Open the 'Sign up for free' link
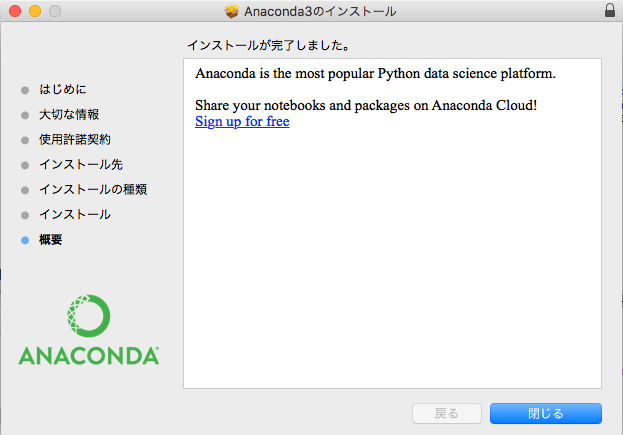This screenshot has width=623, height=435. click(x=242, y=122)
